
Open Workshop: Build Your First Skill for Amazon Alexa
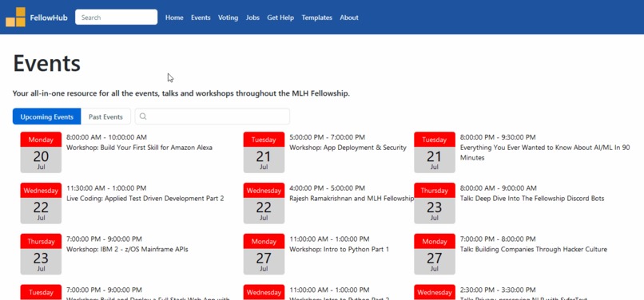point(139,148)
